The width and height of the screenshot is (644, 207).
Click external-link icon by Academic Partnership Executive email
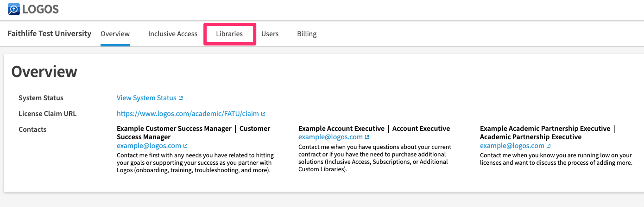click(x=549, y=146)
